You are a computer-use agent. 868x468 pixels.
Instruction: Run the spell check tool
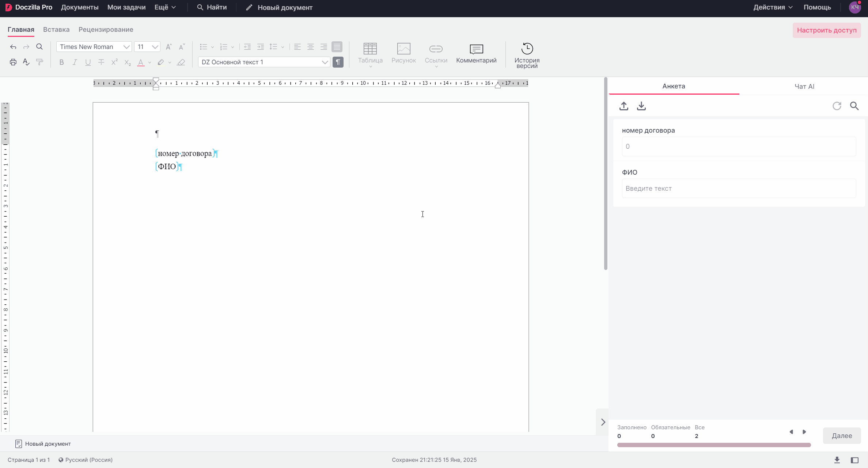26,62
